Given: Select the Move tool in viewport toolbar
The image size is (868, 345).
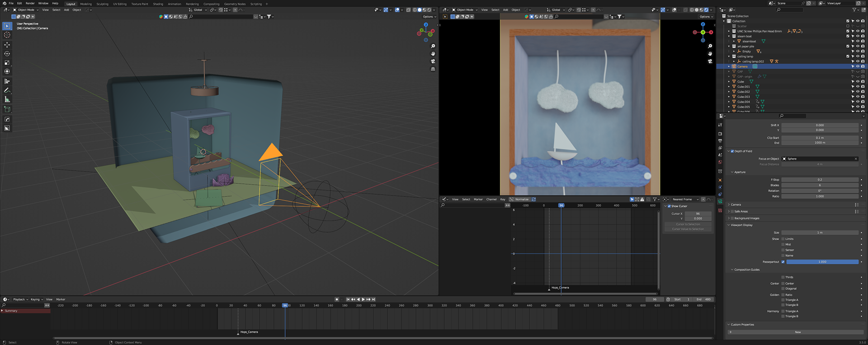Looking at the screenshot, I should (x=7, y=45).
